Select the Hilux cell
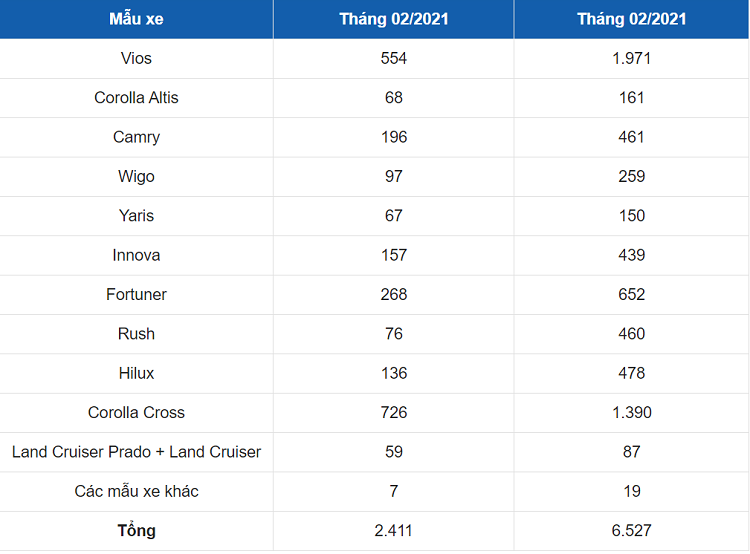750x554 pixels. (x=136, y=373)
